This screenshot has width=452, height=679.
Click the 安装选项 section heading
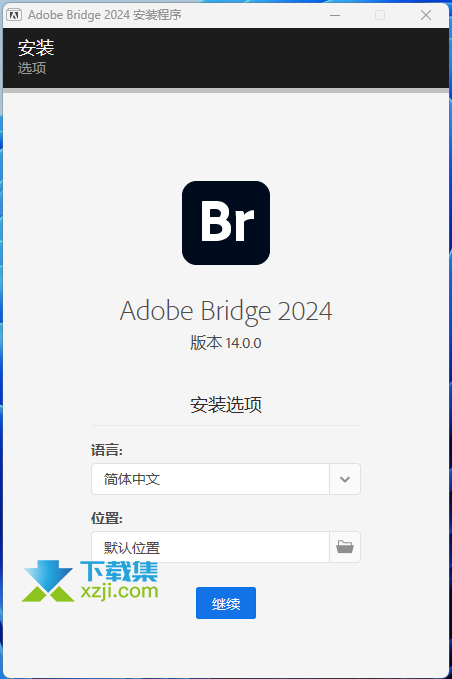point(226,404)
